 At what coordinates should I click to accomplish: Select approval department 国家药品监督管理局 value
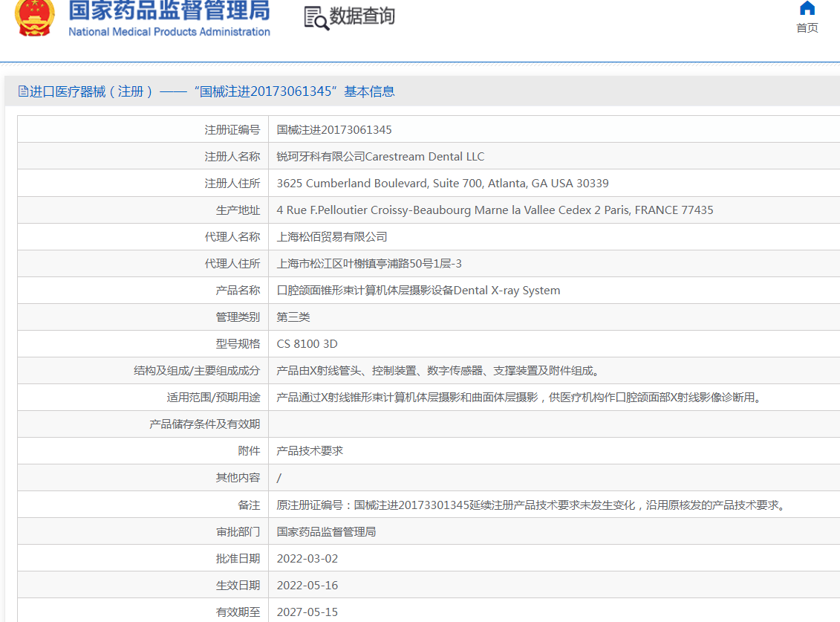(326, 532)
